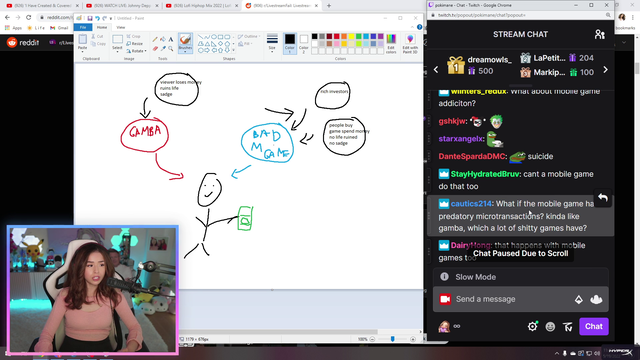640x360 pixels.
Task: Select the Oval shape in Shapes gallery
Action: pyautogui.click(x=214, y=37)
